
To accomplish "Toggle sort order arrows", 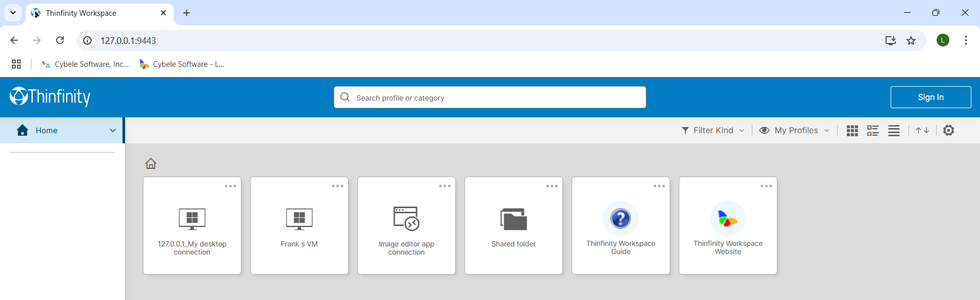I will click(922, 131).
